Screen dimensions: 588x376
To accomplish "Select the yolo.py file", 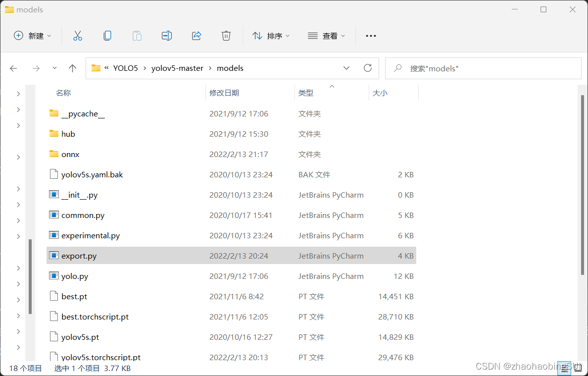I will [x=75, y=276].
